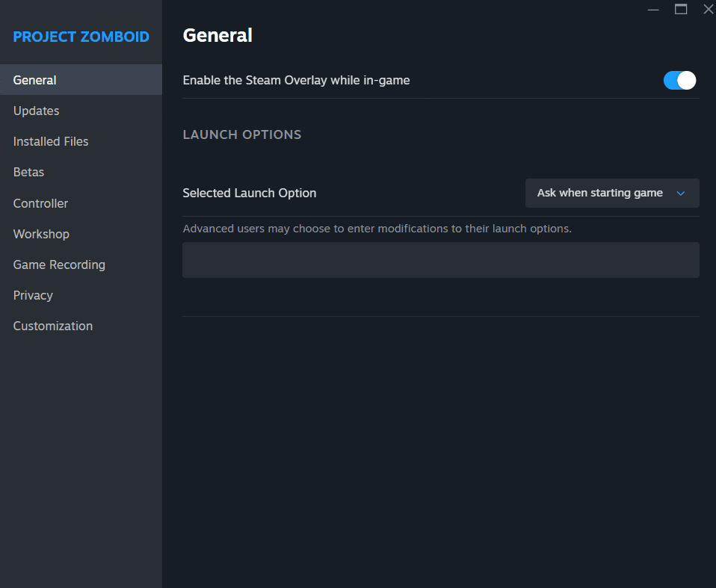Minimize the properties window
Image resolution: width=716 pixels, height=588 pixels.
[x=653, y=10]
